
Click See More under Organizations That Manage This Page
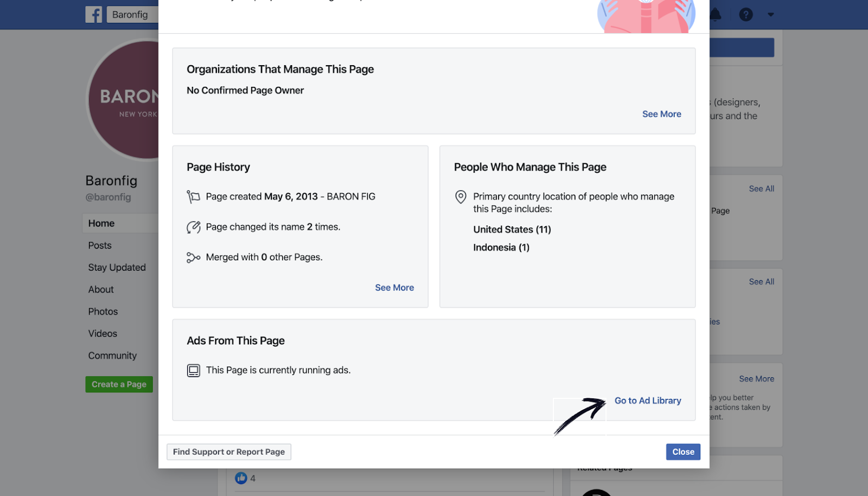[x=661, y=114]
